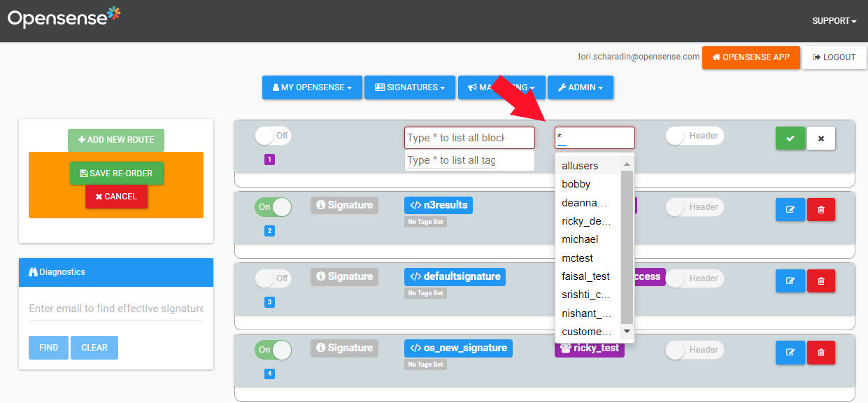The height and width of the screenshot is (403, 868).
Task: Delete the n3results route
Action: 821,210
